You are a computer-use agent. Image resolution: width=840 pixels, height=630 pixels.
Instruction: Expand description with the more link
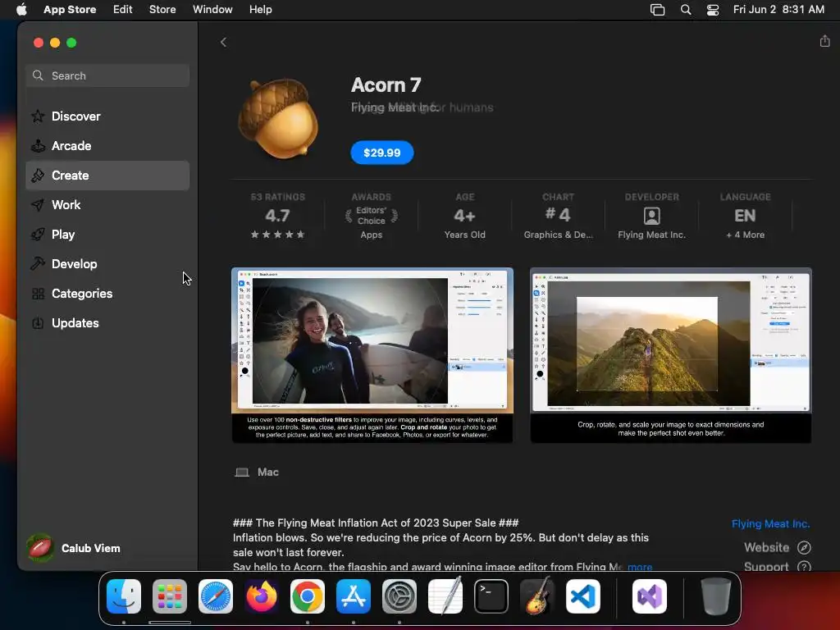coord(640,567)
